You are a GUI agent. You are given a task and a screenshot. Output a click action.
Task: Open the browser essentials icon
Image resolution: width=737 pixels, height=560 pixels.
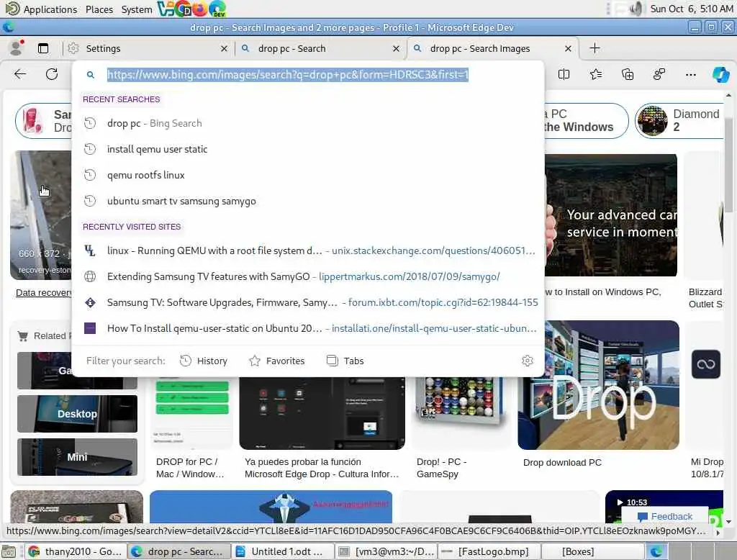(659, 74)
